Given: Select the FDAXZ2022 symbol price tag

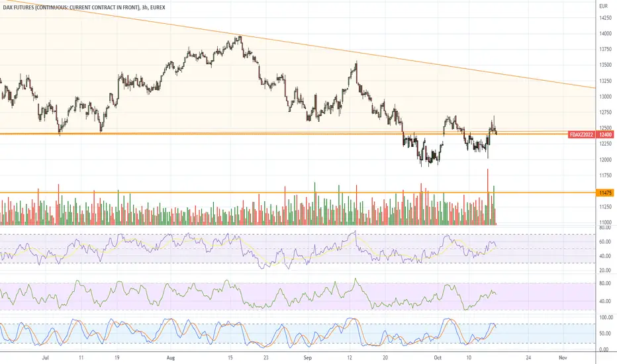Looking at the screenshot, I should 582,135.
